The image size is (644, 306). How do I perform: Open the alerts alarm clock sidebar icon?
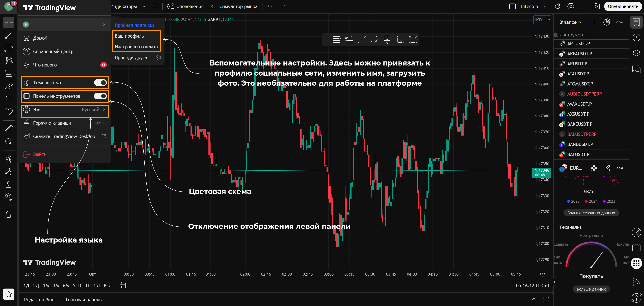[636, 38]
